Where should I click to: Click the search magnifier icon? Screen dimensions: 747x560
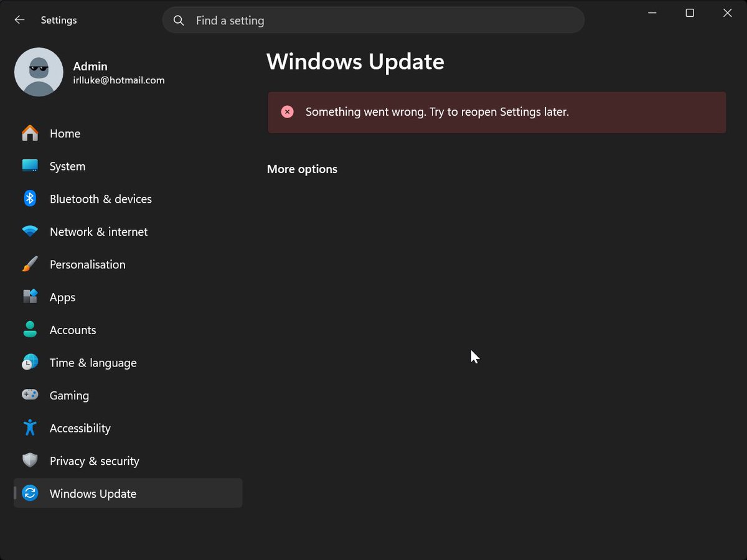[179, 21]
